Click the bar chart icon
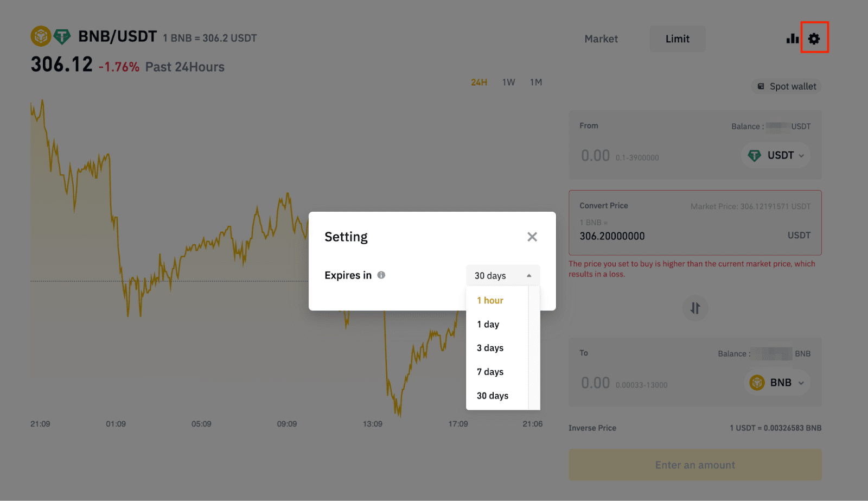This screenshot has height=501, width=868. 792,39
